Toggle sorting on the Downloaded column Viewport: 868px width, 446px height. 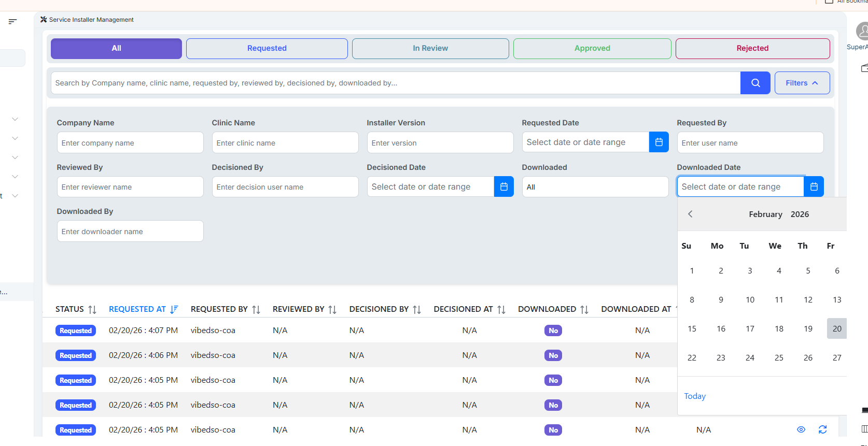click(584, 309)
